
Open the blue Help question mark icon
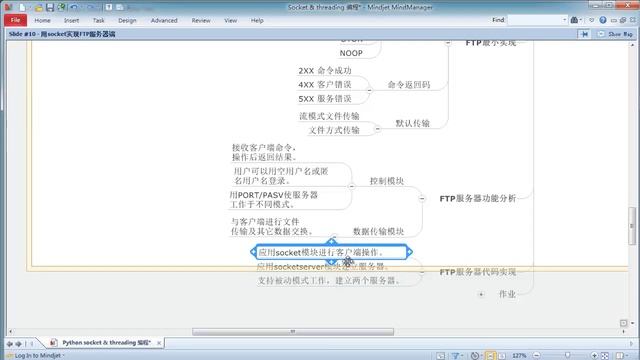(x=603, y=20)
